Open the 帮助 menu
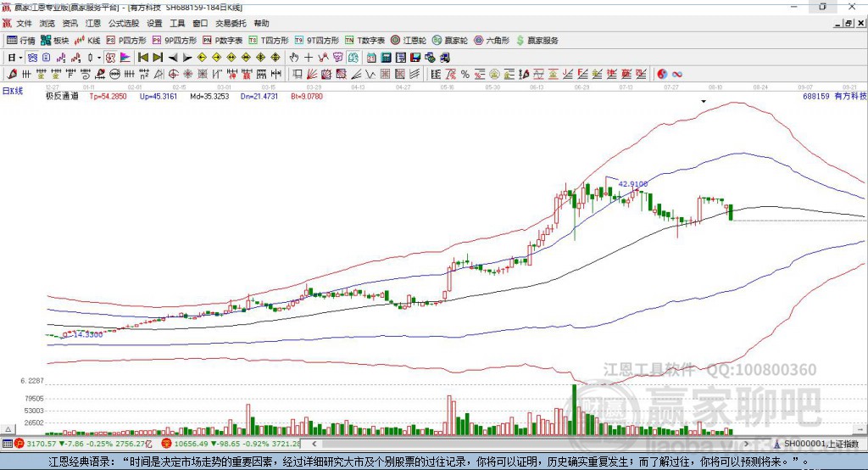868x470 pixels. click(x=261, y=23)
